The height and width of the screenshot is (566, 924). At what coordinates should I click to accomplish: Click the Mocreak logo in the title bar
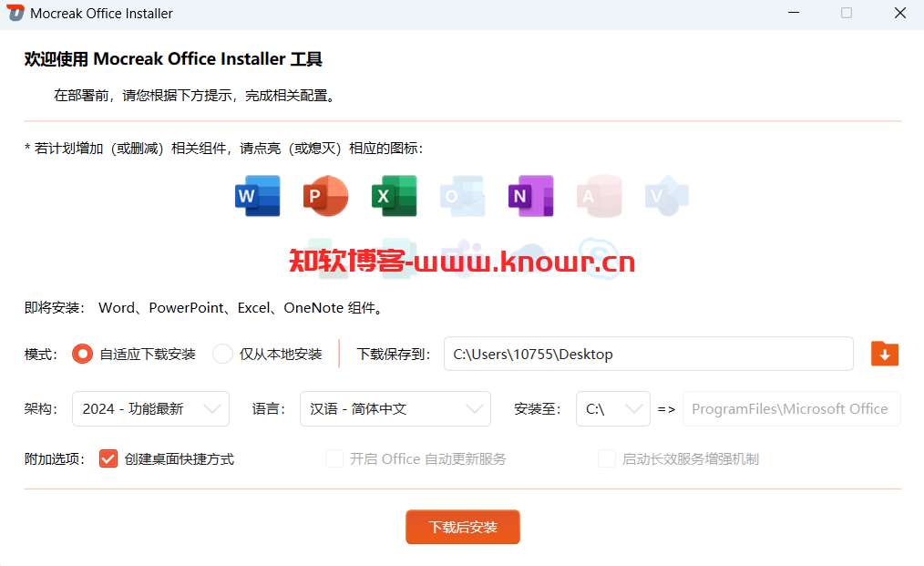point(15,13)
